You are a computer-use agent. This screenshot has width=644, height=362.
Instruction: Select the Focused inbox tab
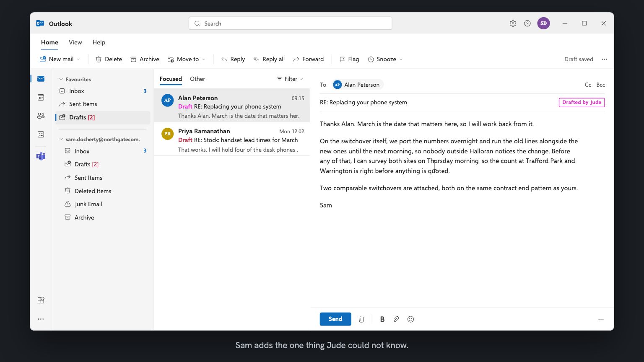click(x=171, y=79)
